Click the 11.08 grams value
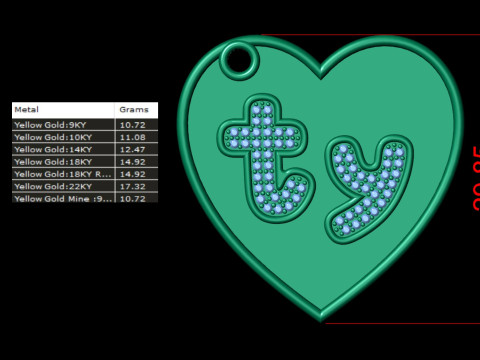This screenshot has height=360, width=480. (x=133, y=137)
